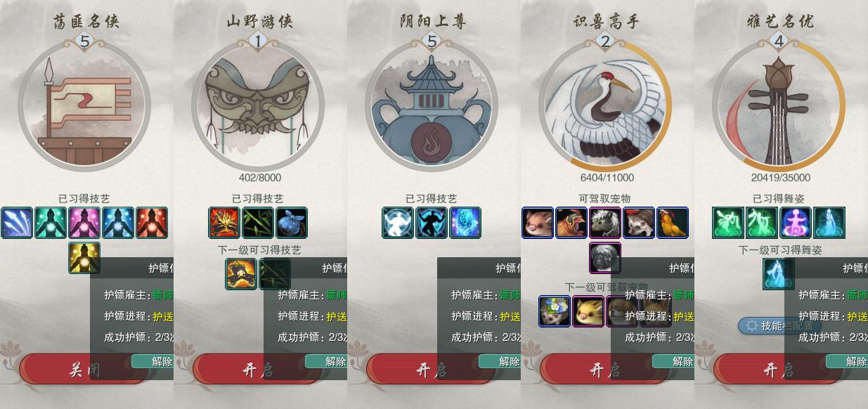Select the hedgehog pet icon in 可驾驭宠物

pyautogui.click(x=639, y=223)
